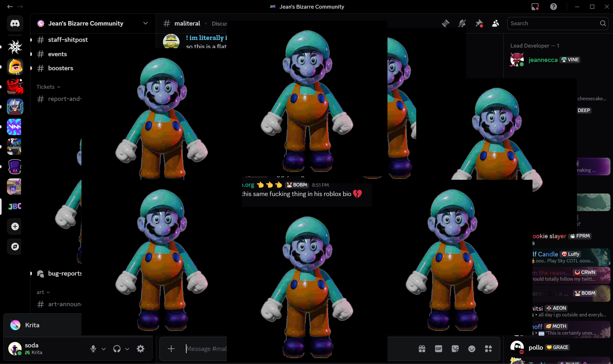Open the Apps launcher icon
The image size is (613, 364).
pos(488,349)
